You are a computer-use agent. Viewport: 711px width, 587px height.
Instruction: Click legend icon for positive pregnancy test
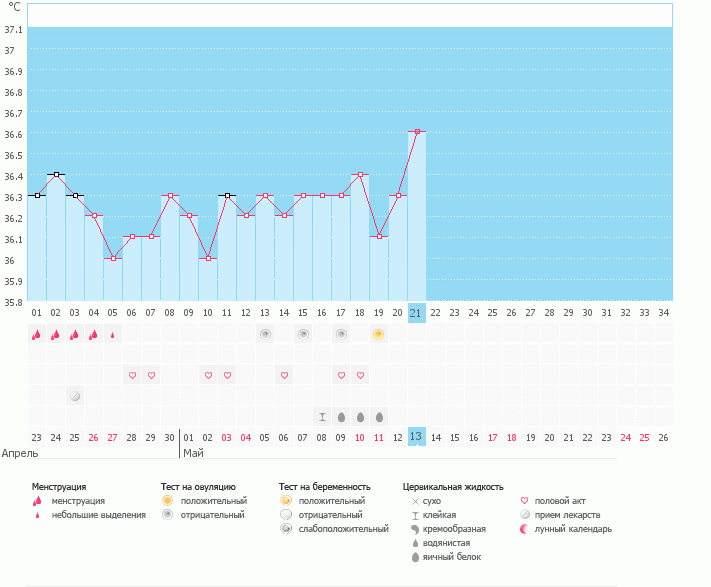(286, 500)
